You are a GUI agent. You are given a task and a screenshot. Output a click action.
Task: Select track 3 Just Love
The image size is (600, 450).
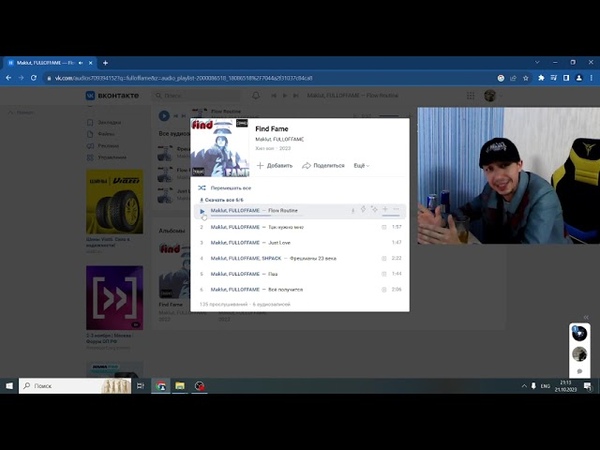[x=300, y=243]
